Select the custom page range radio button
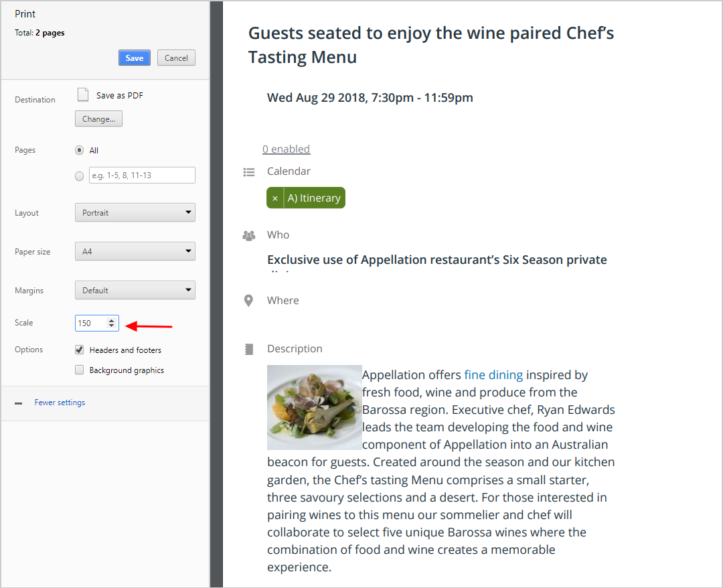723x588 pixels. coord(79,175)
